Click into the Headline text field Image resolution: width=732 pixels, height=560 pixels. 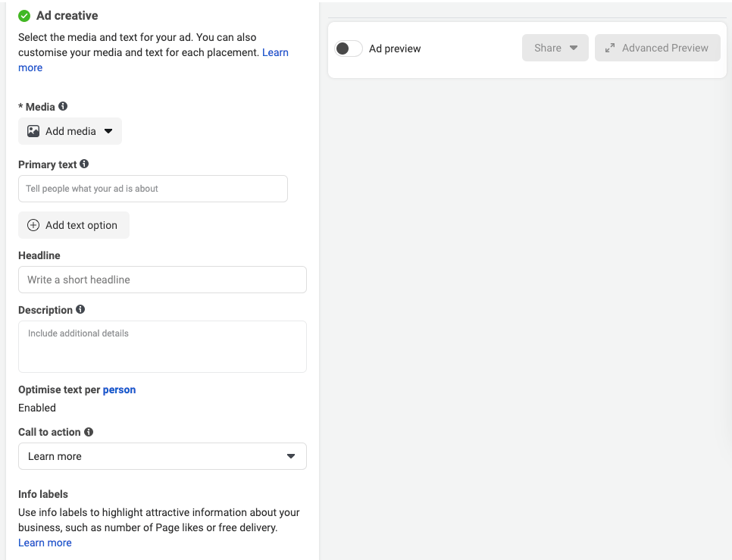click(x=162, y=280)
